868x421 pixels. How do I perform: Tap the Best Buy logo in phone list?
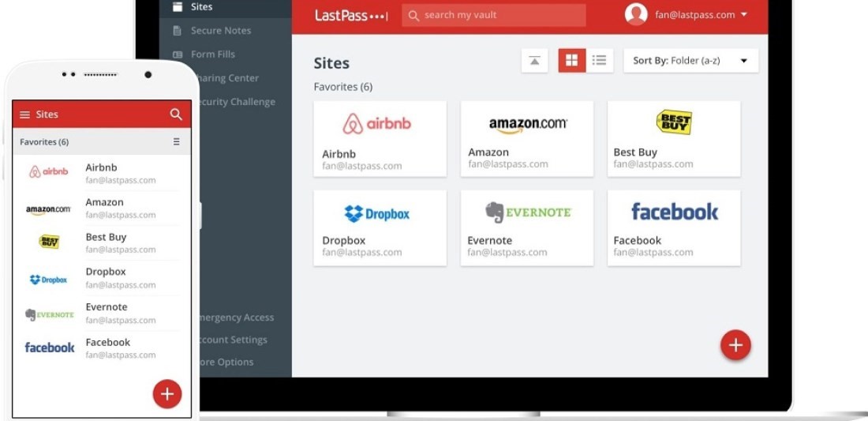point(49,242)
